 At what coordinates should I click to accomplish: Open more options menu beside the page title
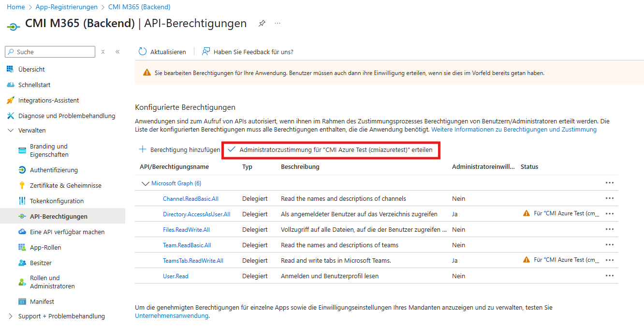pyautogui.click(x=277, y=24)
